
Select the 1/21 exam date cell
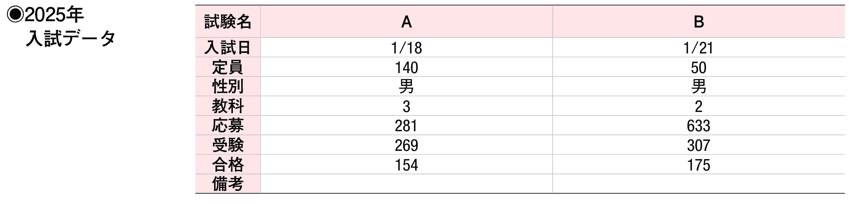pyautogui.click(x=699, y=48)
